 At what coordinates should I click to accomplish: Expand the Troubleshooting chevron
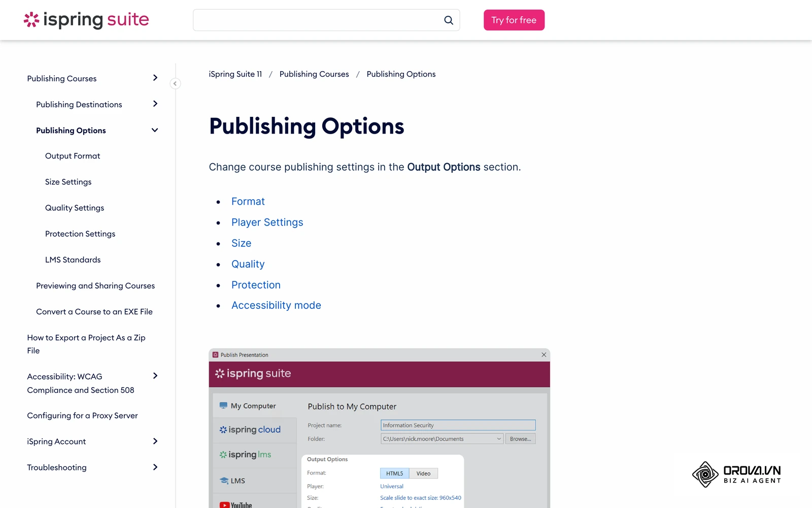pos(155,467)
